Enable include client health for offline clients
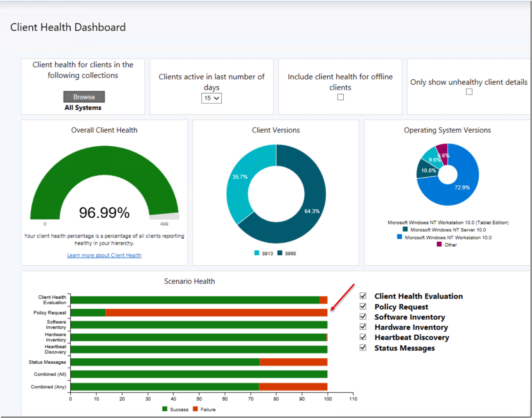This screenshot has width=532, height=418. point(340,97)
